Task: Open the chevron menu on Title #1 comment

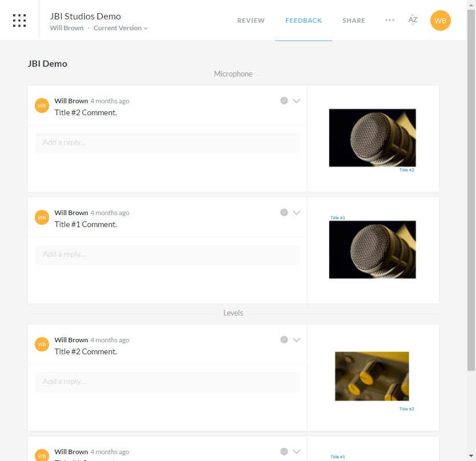Action: (296, 212)
